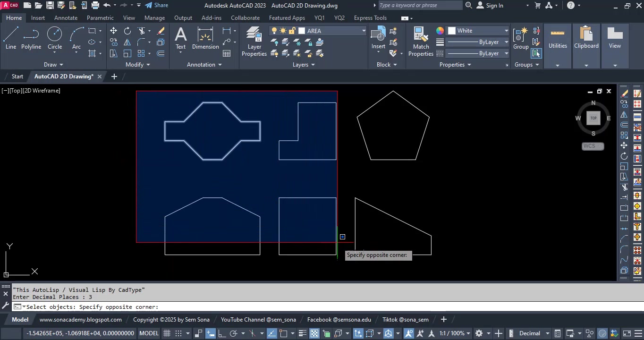Image resolution: width=644 pixels, height=340 pixels.
Task: Select the Mirror tool
Action: pyautogui.click(x=127, y=42)
